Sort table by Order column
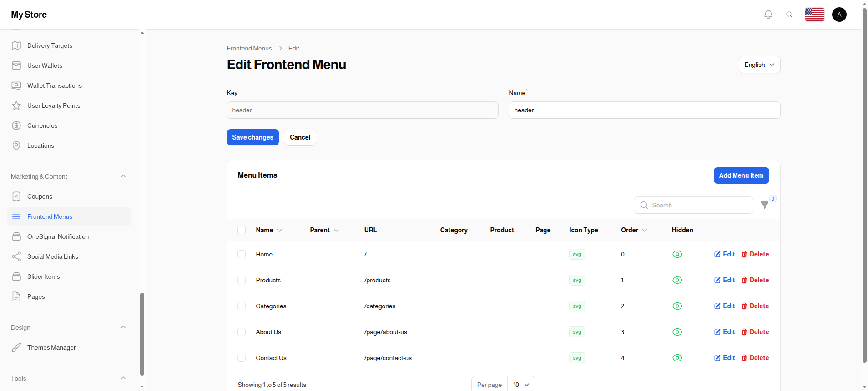Screen dimensions: 868x391 (x=634, y=230)
